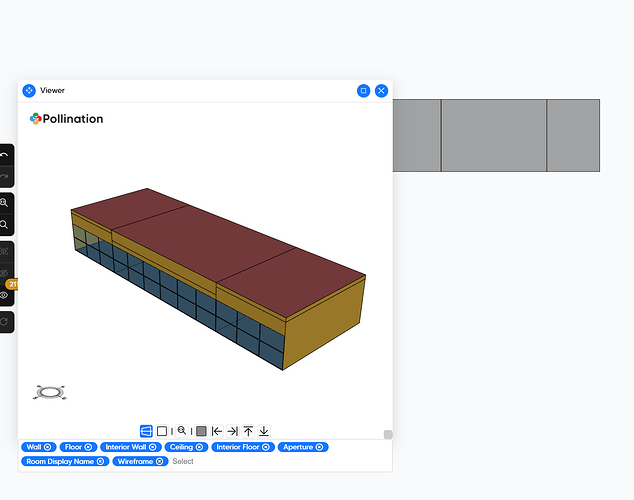Select the left view arrow icon
Screen dimensions: 634x500
point(216,431)
